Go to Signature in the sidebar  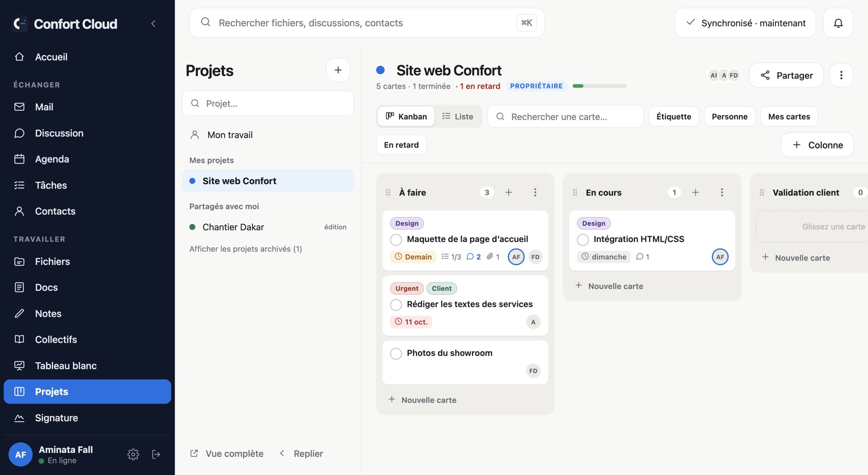(x=87, y=418)
